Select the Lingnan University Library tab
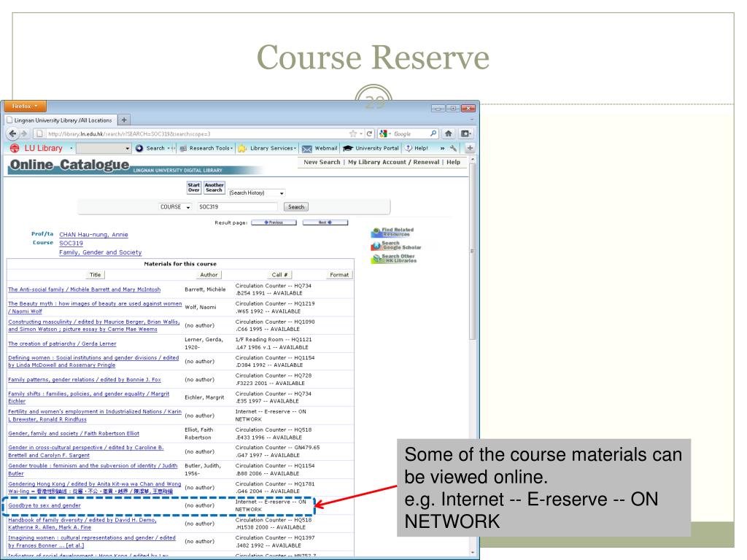The width and height of the screenshot is (747, 560). point(61,120)
